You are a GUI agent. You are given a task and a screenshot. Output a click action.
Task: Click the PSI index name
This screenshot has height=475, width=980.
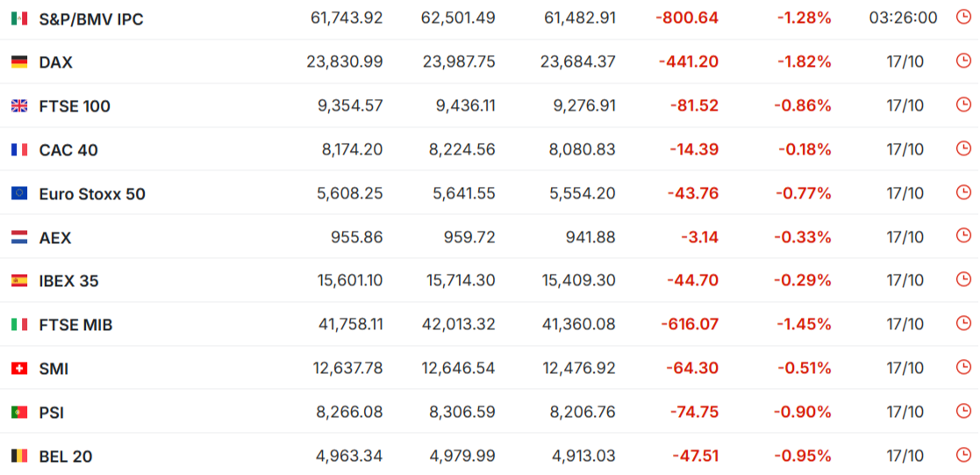[x=52, y=413]
